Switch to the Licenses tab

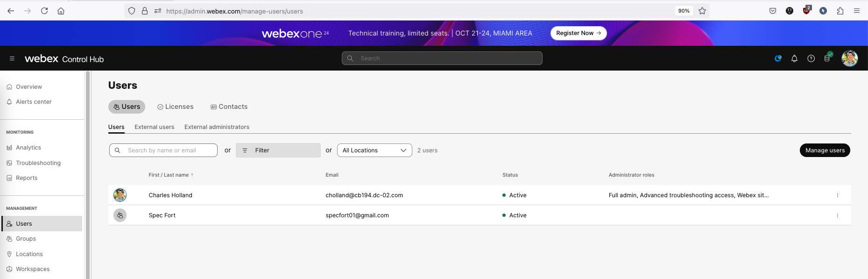(175, 107)
